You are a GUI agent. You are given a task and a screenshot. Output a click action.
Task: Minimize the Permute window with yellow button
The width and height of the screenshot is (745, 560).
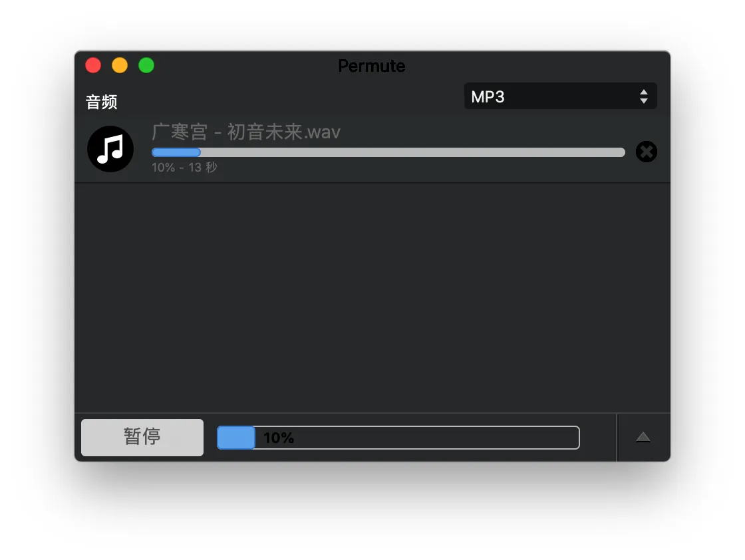(120, 65)
